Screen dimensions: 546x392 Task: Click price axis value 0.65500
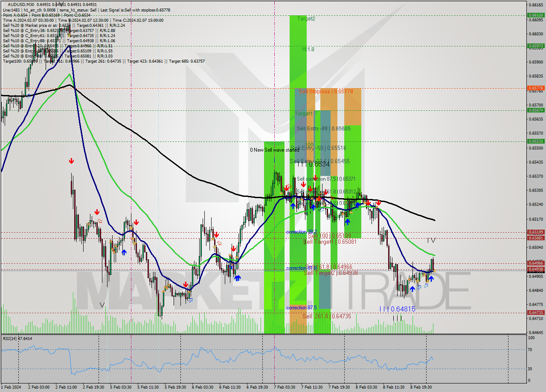point(536,148)
